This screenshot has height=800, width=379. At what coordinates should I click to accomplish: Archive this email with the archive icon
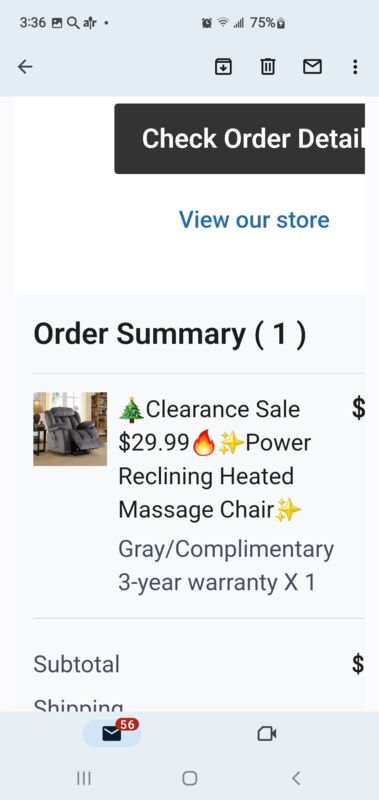[x=223, y=67]
